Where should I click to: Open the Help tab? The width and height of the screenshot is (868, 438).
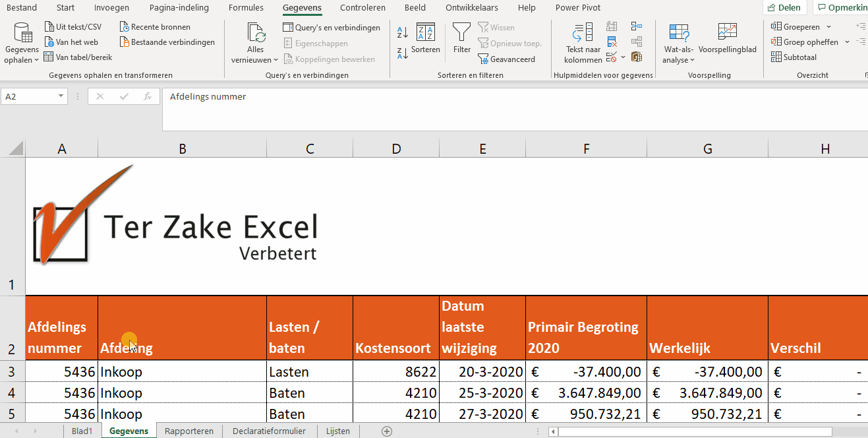click(x=527, y=8)
